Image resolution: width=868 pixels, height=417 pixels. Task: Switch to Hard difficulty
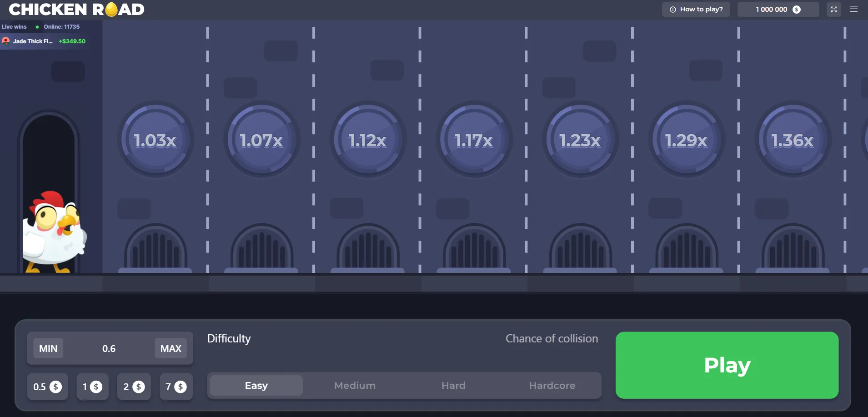pyautogui.click(x=453, y=385)
